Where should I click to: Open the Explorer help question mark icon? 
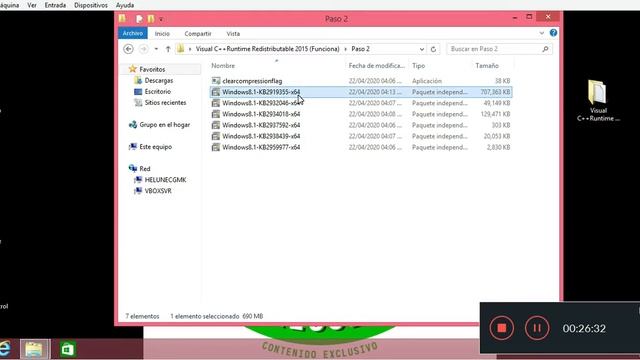(553, 33)
